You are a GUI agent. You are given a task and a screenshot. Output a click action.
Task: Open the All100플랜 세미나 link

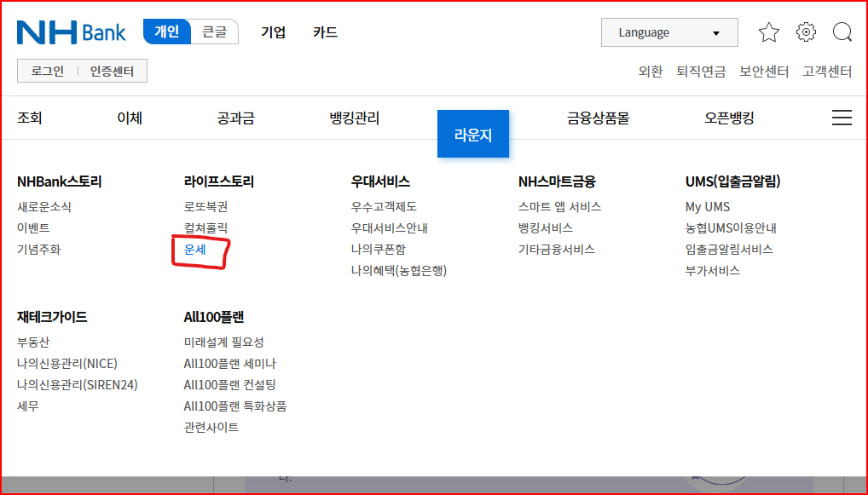tap(229, 363)
